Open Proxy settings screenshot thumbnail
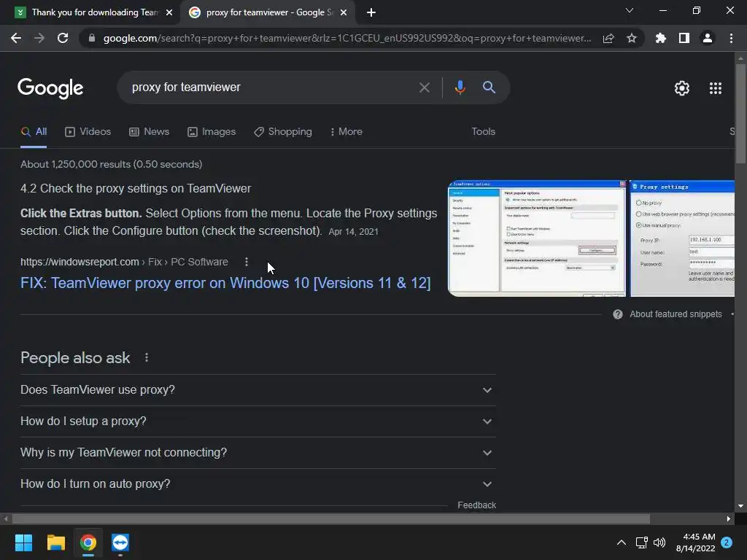This screenshot has width=747, height=560. coord(682,238)
